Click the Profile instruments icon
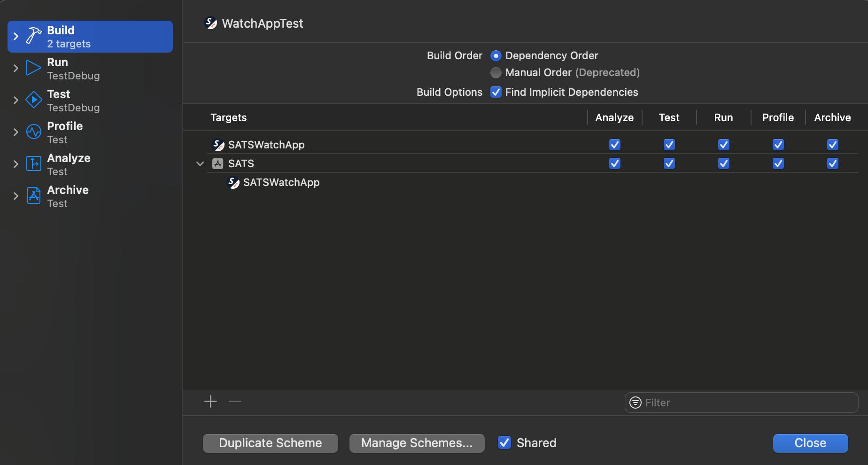Viewport: 868px width, 465px height. click(33, 132)
